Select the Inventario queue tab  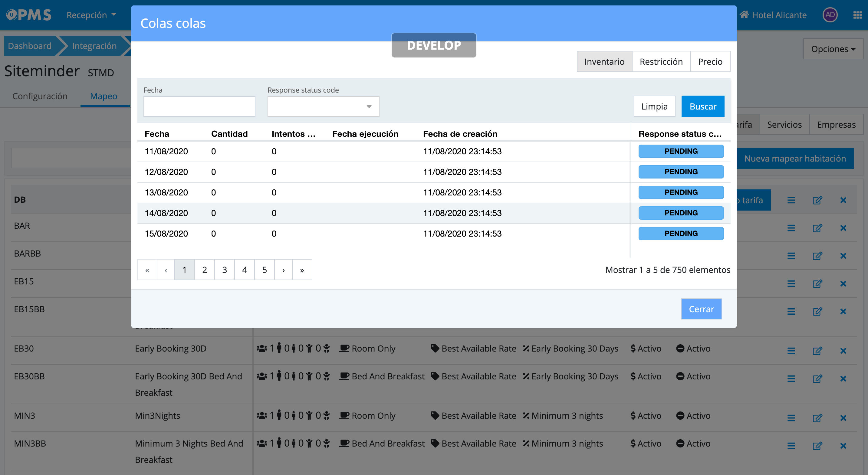pos(604,62)
